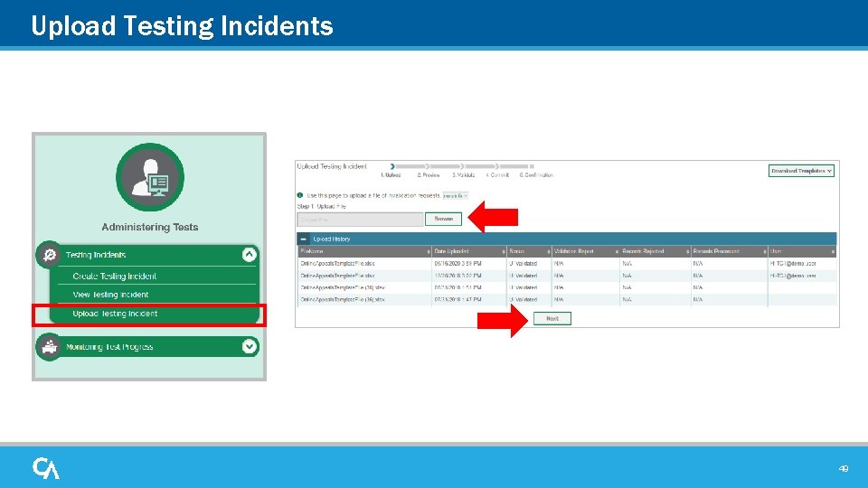Collapse the Testing Incidents menu chevron
868x488 pixels.
point(250,255)
